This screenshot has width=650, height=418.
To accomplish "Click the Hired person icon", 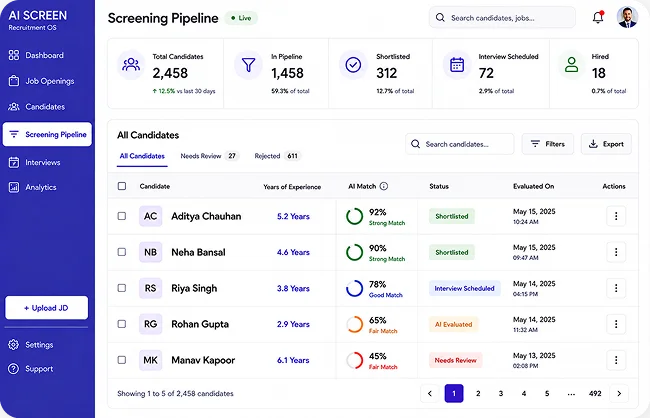I will pyautogui.click(x=571, y=65).
